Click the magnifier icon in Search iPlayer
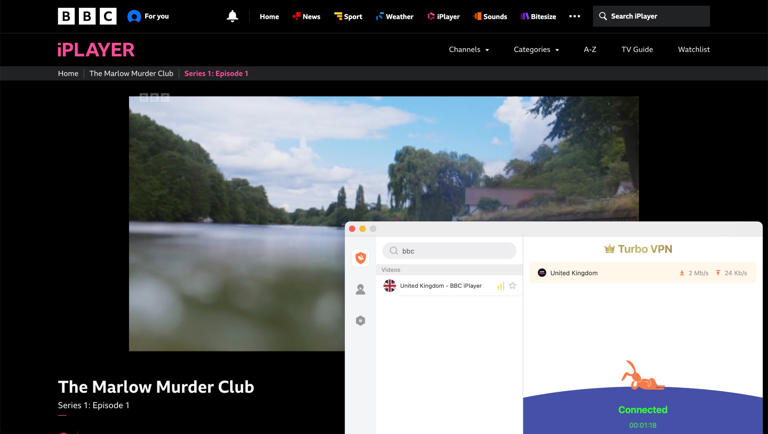The width and height of the screenshot is (768, 434). click(x=602, y=16)
